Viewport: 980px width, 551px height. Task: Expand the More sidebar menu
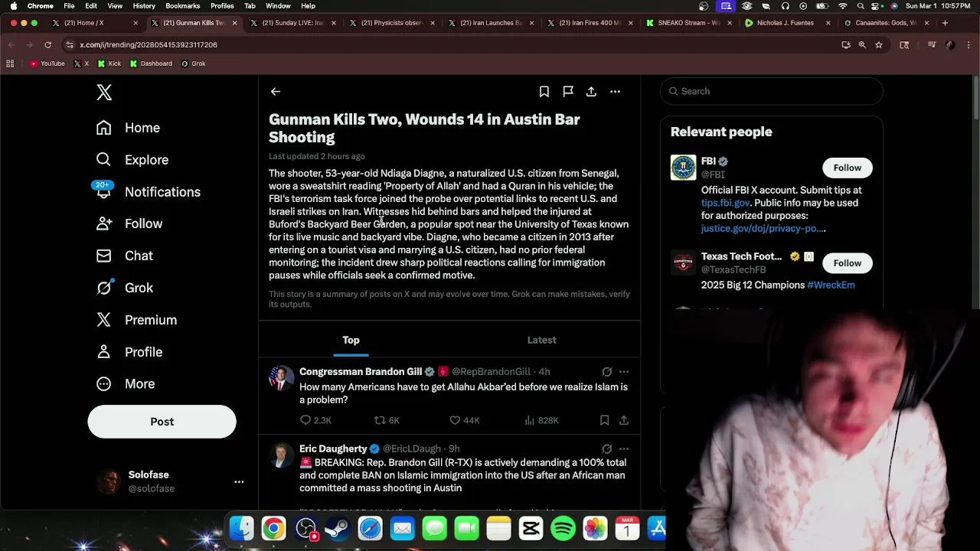click(x=126, y=384)
